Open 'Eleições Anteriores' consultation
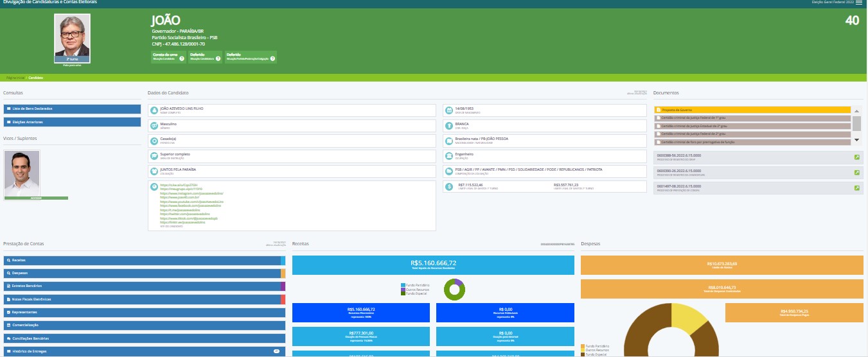This screenshot has width=868, height=357. (x=72, y=122)
